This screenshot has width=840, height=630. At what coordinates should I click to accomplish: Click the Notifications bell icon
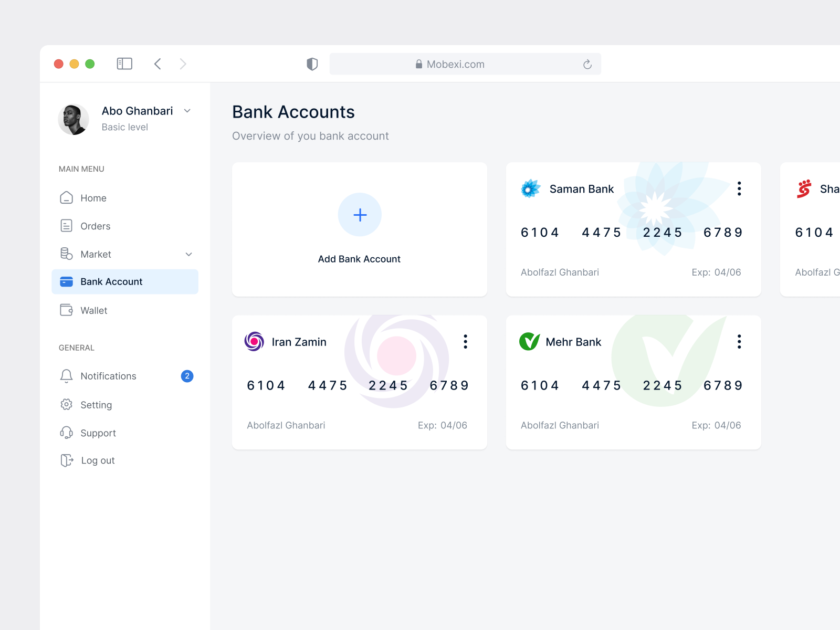click(66, 376)
